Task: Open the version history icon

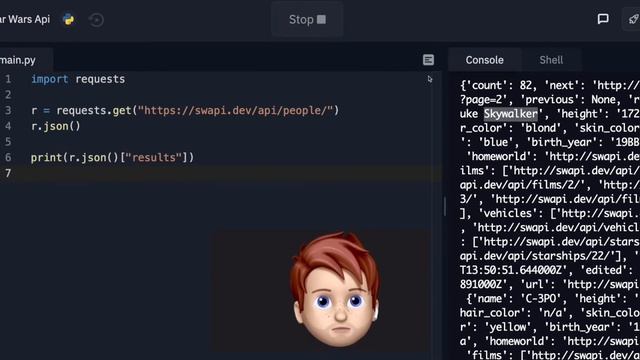Action: click(96, 20)
